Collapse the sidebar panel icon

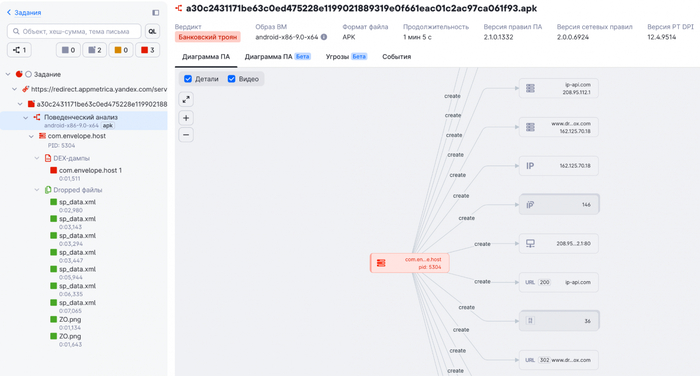[x=155, y=13]
